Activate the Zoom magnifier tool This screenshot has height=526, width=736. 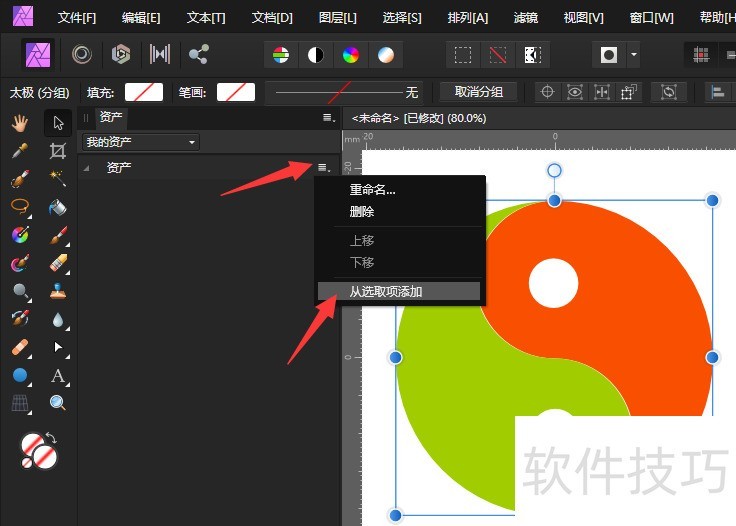click(x=58, y=403)
